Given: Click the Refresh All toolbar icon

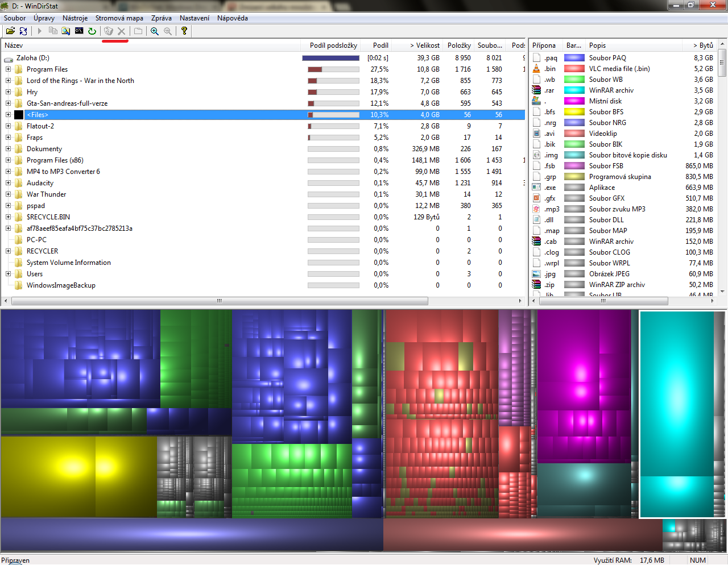Looking at the screenshot, I should coord(23,31).
